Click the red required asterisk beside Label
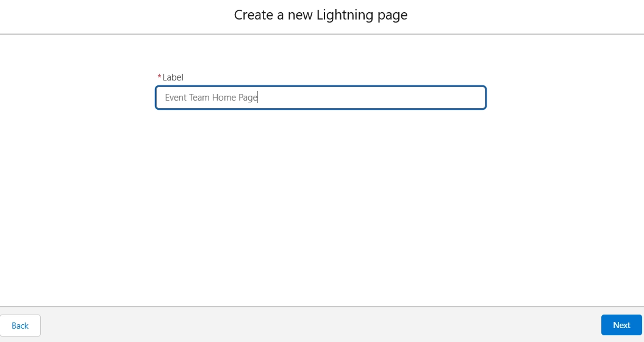Image resolution: width=644 pixels, height=342 pixels. (x=160, y=77)
